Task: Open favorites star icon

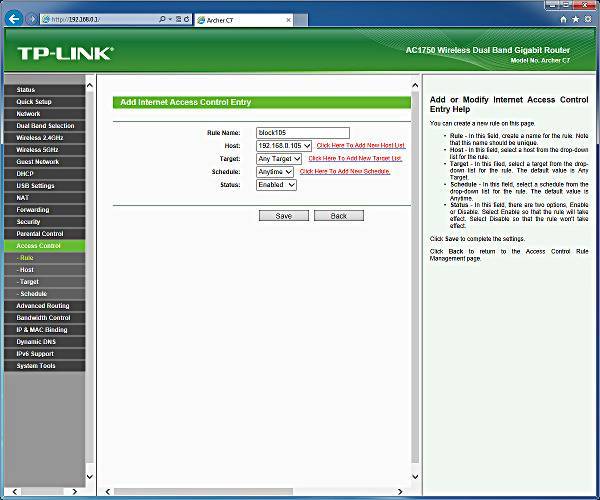Action: pyautogui.click(x=576, y=19)
